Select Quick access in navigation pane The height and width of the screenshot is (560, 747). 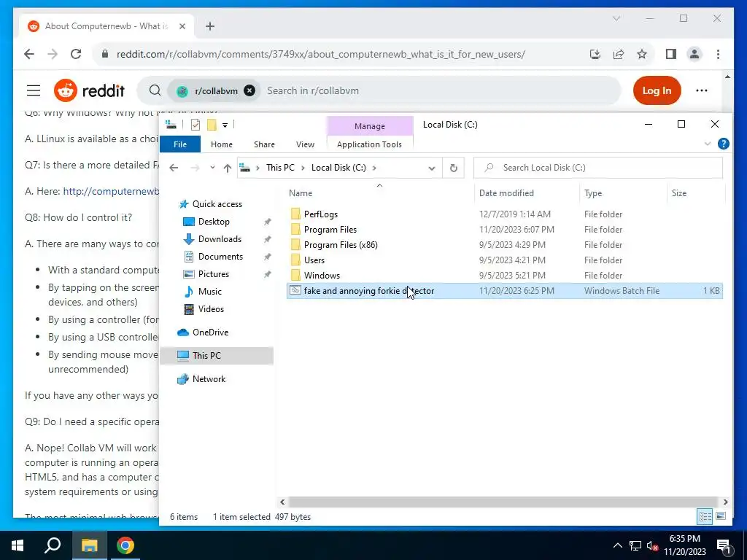click(217, 204)
